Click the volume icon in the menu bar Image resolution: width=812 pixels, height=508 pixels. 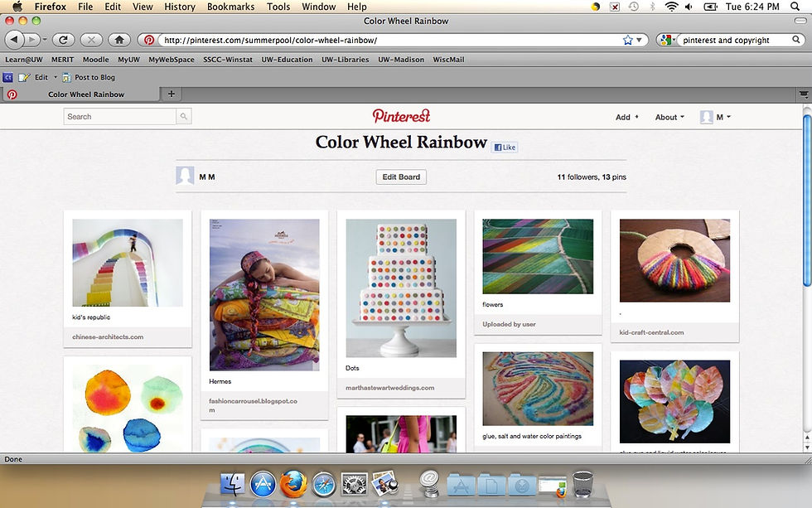(x=689, y=7)
